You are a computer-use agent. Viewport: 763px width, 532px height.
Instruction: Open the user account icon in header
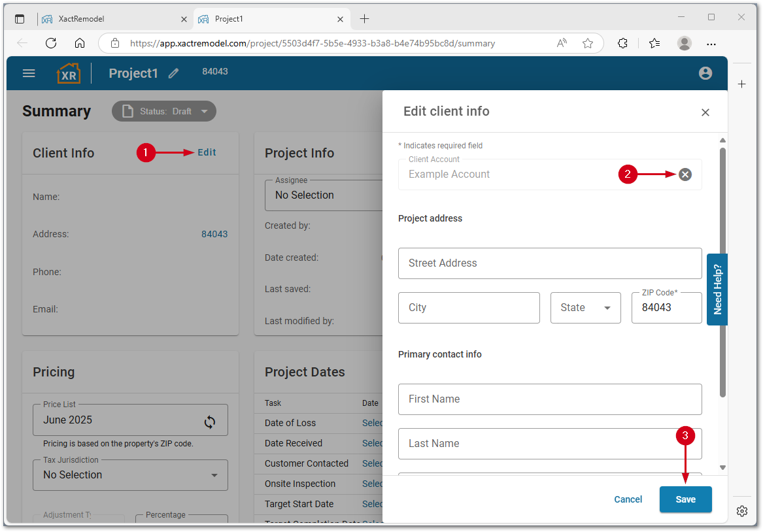(x=705, y=73)
